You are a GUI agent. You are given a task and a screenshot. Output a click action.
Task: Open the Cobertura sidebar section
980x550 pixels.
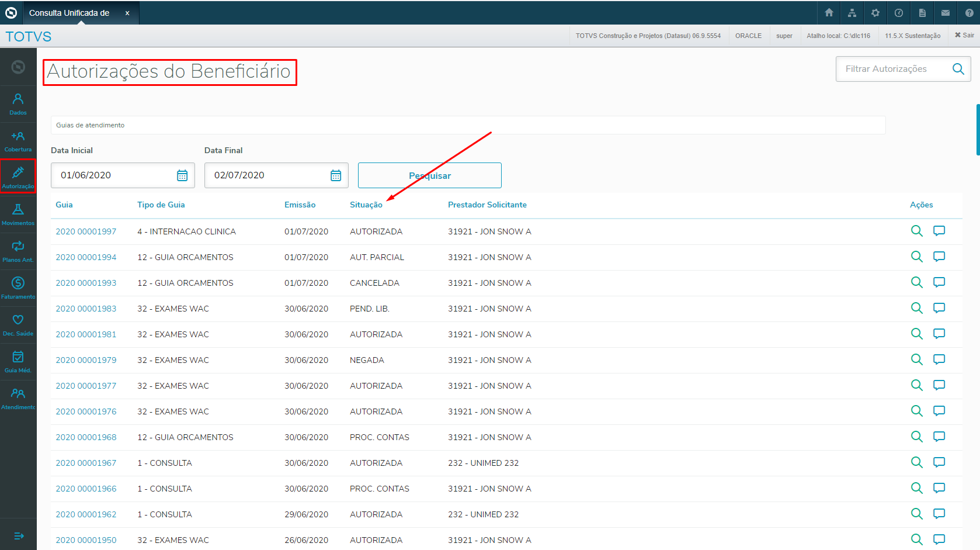tap(18, 141)
